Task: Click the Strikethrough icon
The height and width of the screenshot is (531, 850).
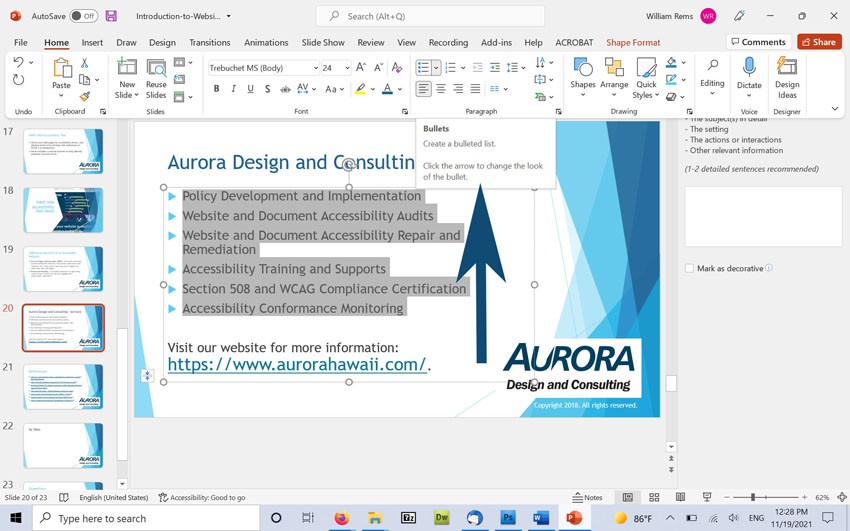Action: click(x=285, y=89)
